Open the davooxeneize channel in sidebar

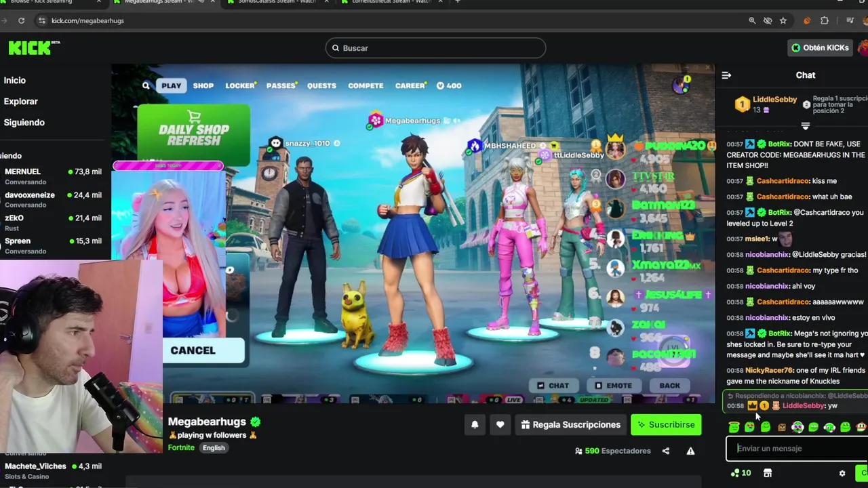click(53, 199)
